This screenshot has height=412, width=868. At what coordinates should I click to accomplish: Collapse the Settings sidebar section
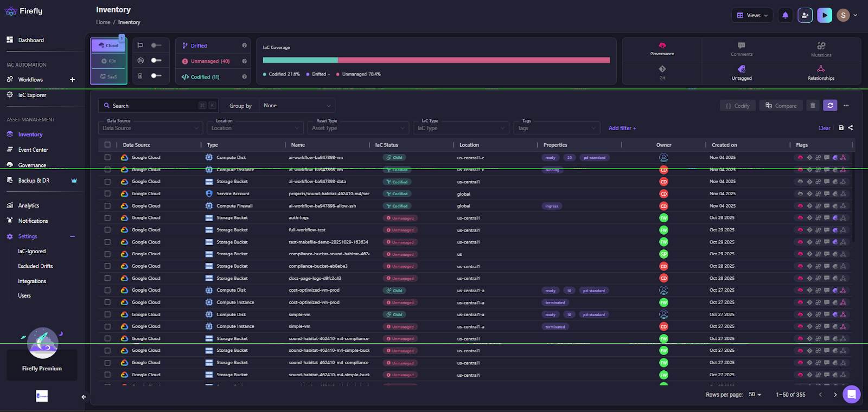pos(72,236)
